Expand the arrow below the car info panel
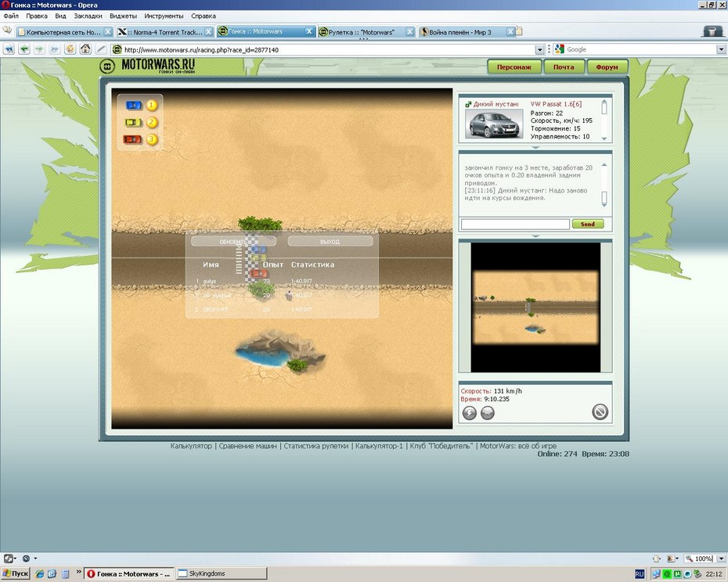The image size is (728, 582). point(535,147)
